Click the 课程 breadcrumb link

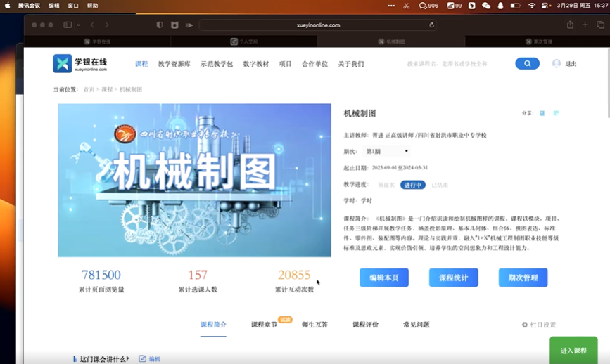107,89
